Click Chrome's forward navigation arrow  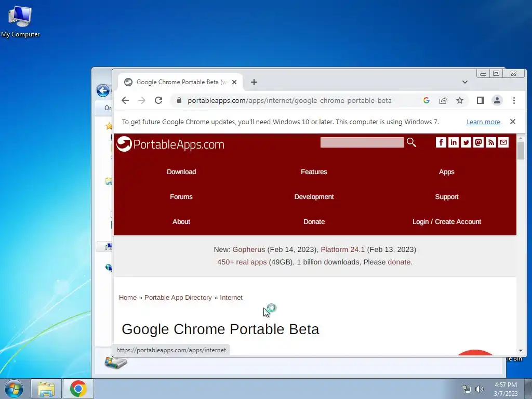pyautogui.click(x=142, y=100)
